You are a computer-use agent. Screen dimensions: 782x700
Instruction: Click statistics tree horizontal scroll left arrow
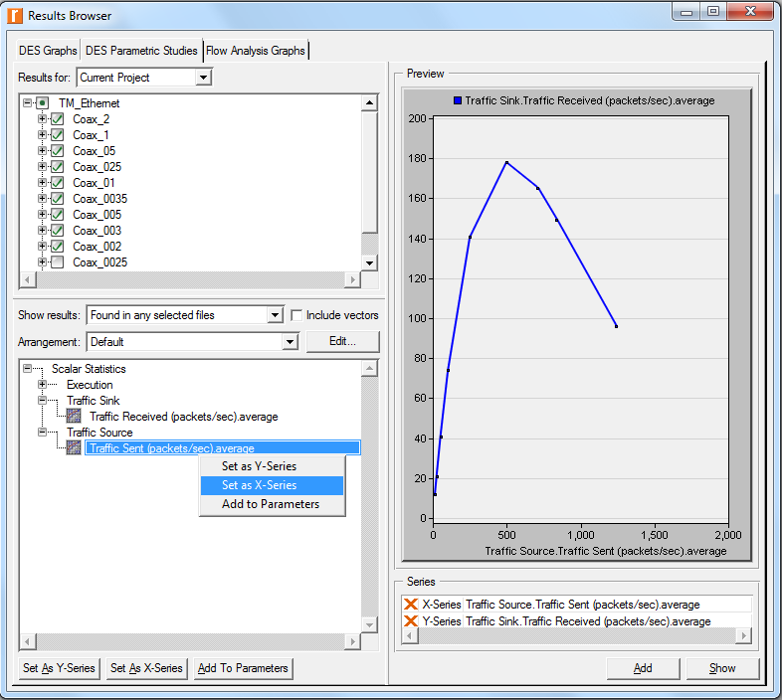click(x=28, y=641)
